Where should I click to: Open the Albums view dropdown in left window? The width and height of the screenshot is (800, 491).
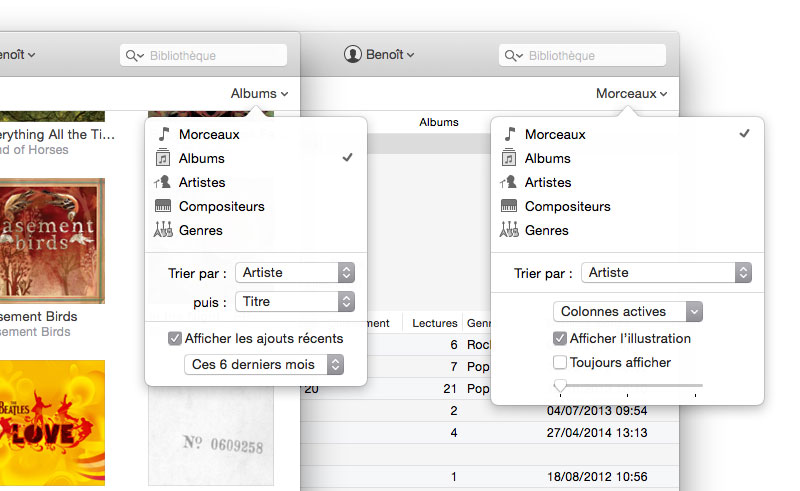pos(259,93)
